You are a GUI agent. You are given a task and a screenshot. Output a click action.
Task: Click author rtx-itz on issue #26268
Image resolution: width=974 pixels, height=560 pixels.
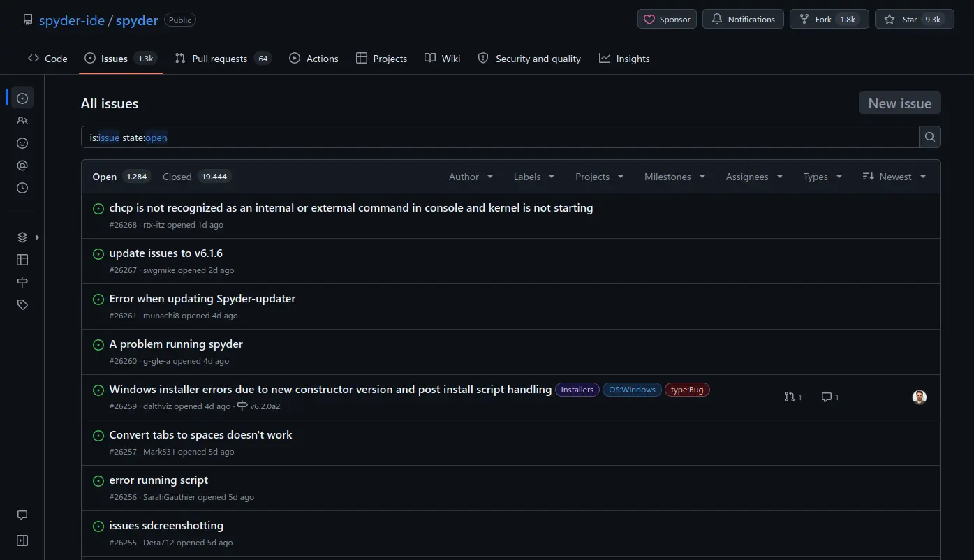click(x=154, y=225)
